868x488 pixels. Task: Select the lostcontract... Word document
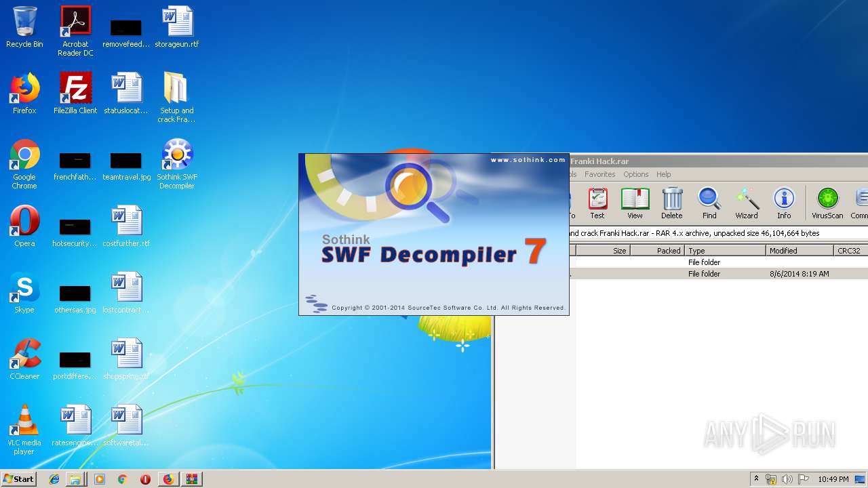[126, 293]
